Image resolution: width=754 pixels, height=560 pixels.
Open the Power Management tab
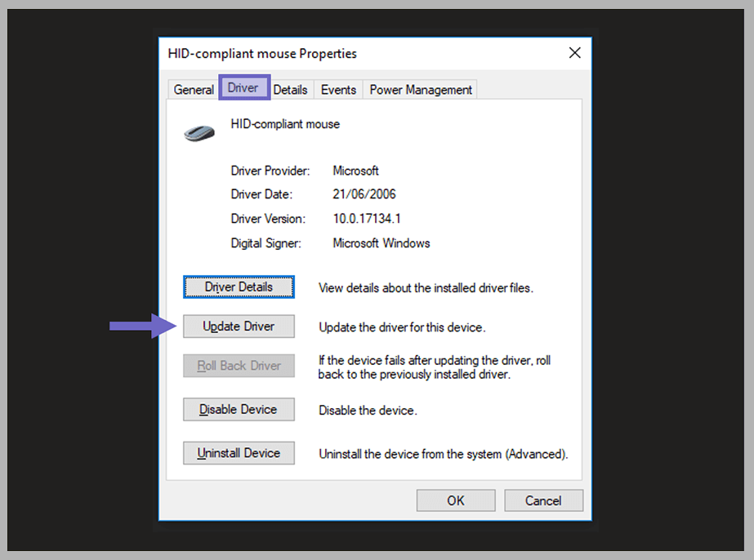(x=420, y=90)
